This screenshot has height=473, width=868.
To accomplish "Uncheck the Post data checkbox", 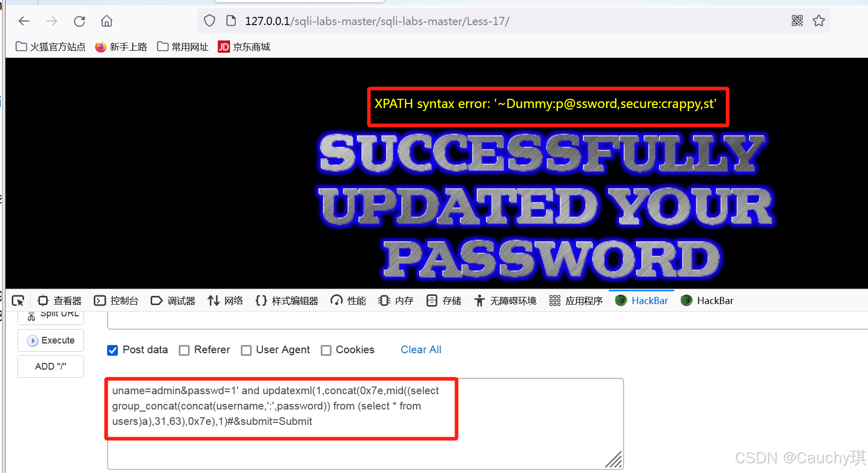I will [112, 350].
